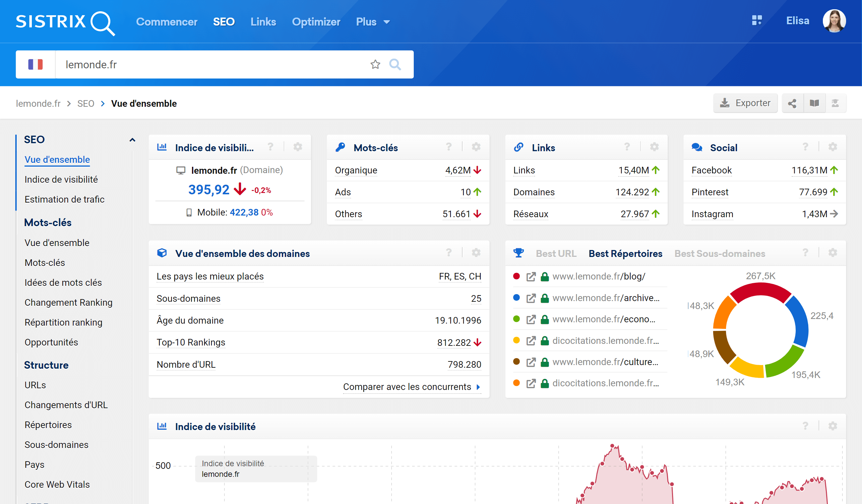Click red donut segment labeled 267,5K
Image resolution: width=862 pixels, height=504 pixels.
pyautogui.click(x=761, y=291)
